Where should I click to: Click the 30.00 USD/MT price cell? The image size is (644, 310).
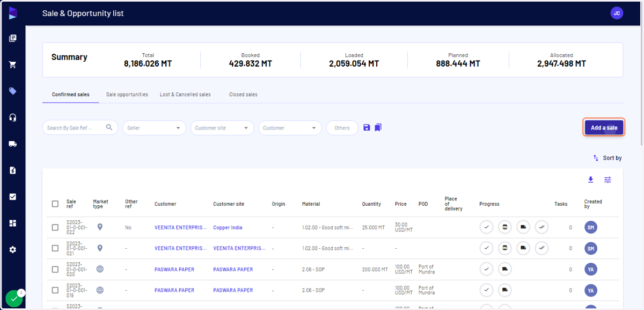[x=404, y=227]
